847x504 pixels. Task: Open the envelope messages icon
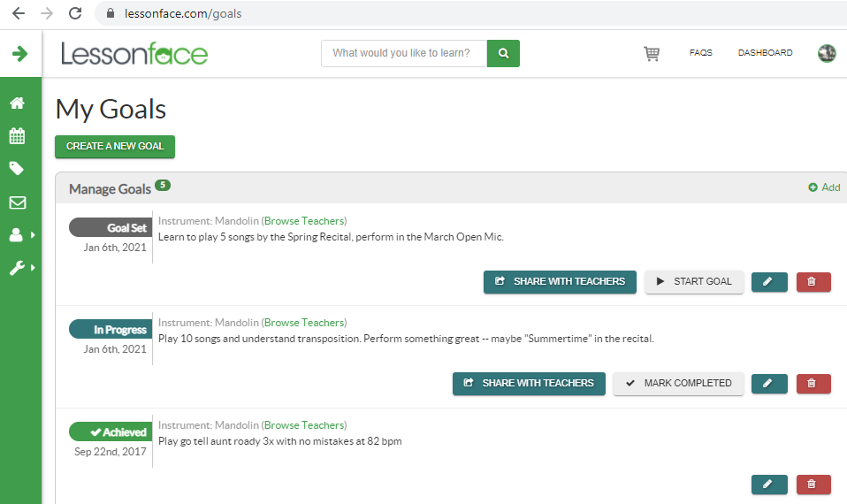click(x=17, y=202)
